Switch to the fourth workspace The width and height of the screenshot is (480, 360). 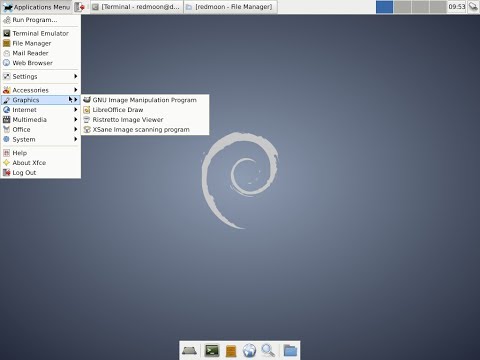click(x=438, y=7)
